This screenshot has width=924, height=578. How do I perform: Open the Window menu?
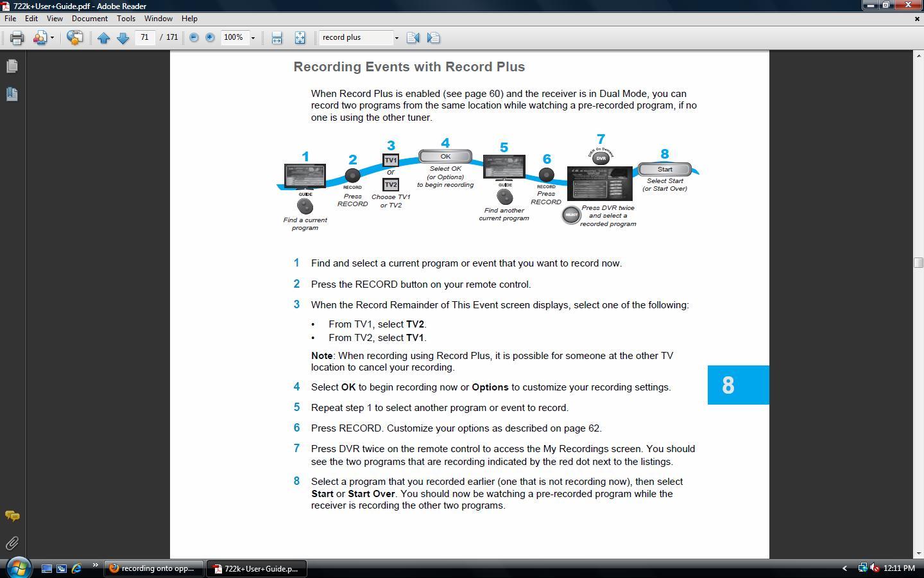158,19
